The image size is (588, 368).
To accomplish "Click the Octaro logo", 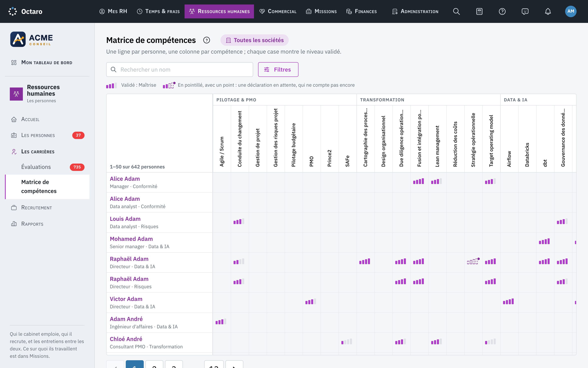I will click(25, 11).
